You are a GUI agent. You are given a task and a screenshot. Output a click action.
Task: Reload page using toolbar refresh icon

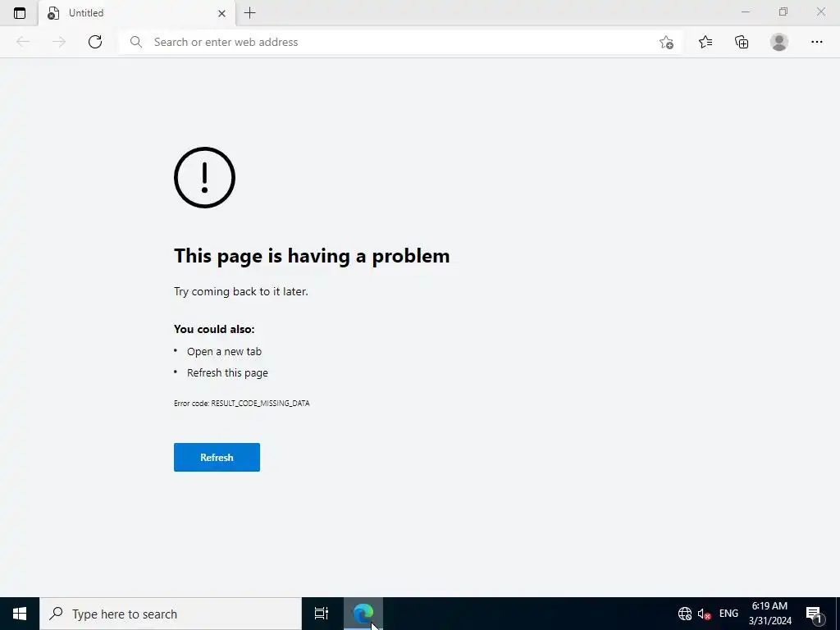tap(95, 42)
